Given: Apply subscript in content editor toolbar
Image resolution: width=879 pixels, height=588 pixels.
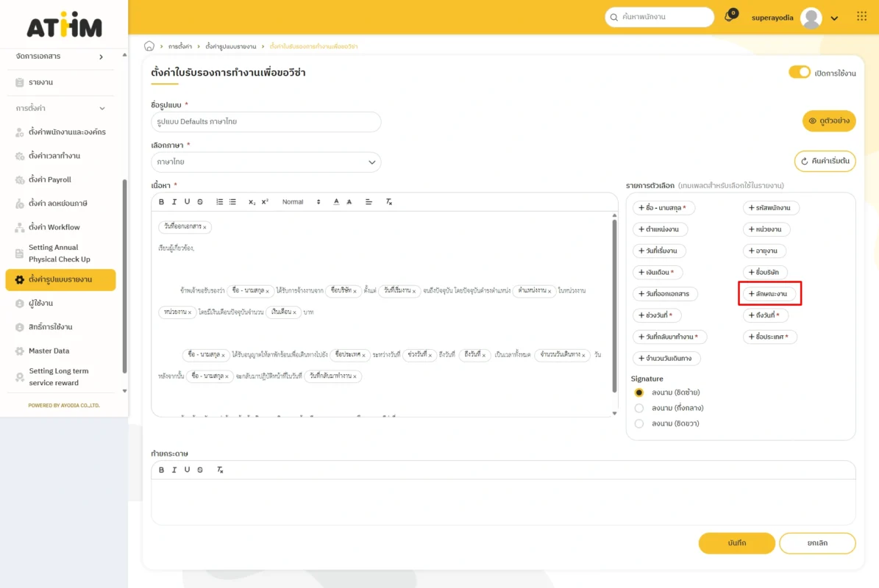Looking at the screenshot, I should click(252, 202).
